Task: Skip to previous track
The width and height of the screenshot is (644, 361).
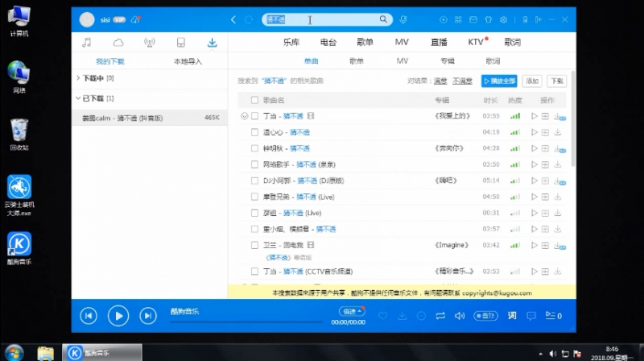Action: click(89, 316)
